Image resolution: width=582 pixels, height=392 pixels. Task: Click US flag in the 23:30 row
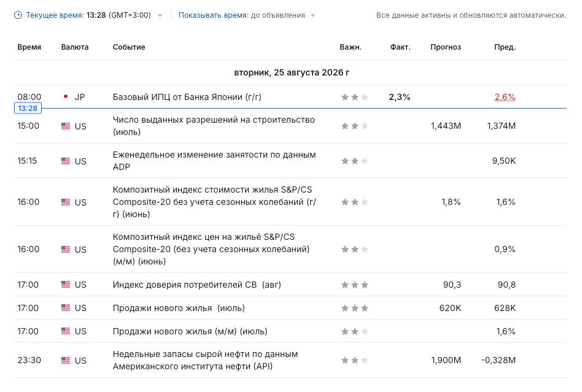click(x=66, y=360)
